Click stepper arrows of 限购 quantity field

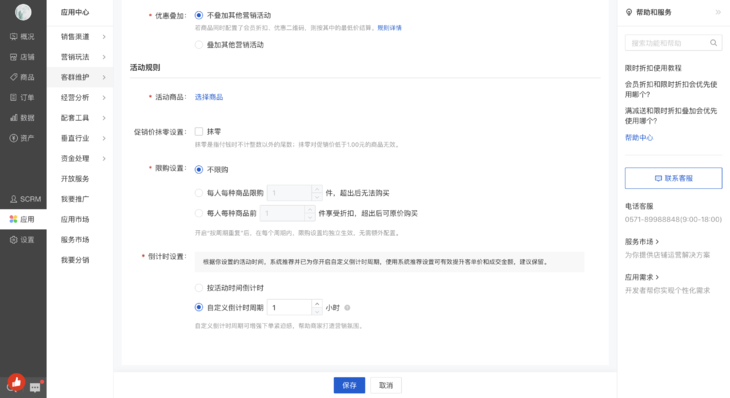(x=317, y=193)
